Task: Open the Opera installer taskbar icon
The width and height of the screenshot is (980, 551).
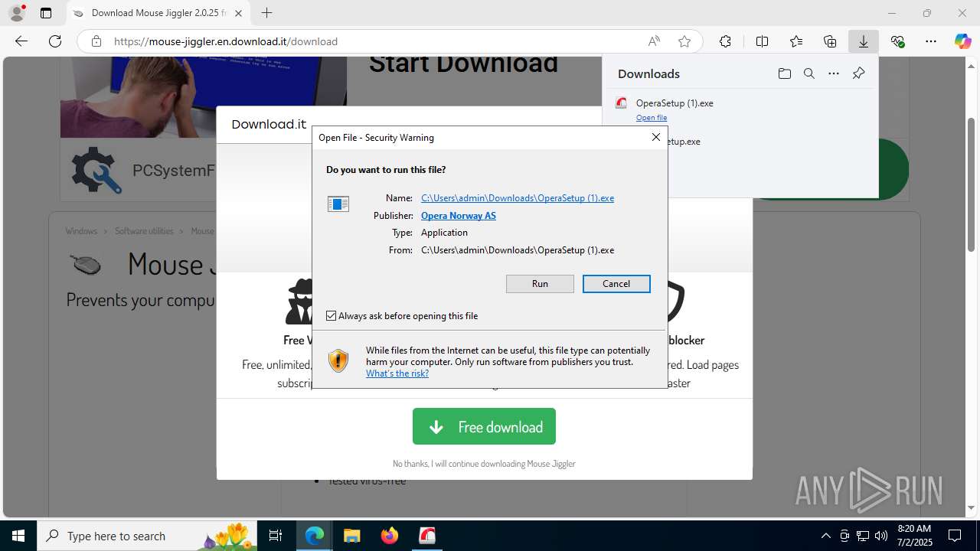Action: (426, 536)
